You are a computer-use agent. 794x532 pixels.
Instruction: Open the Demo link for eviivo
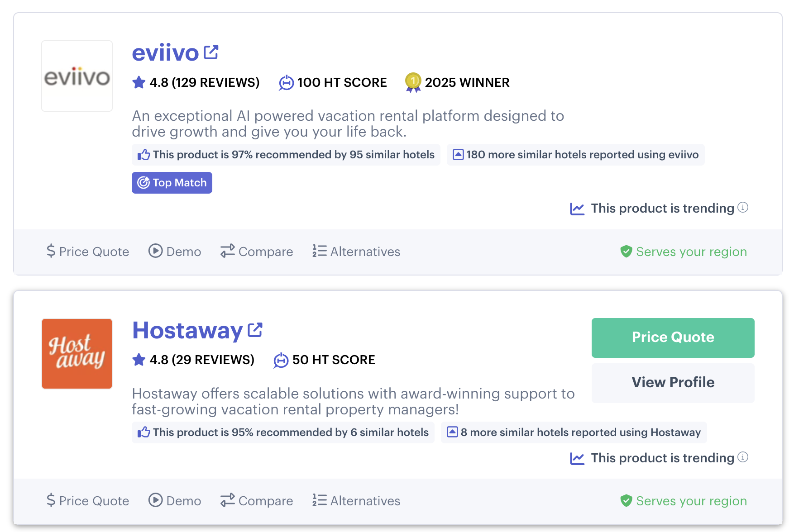[x=184, y=252]
